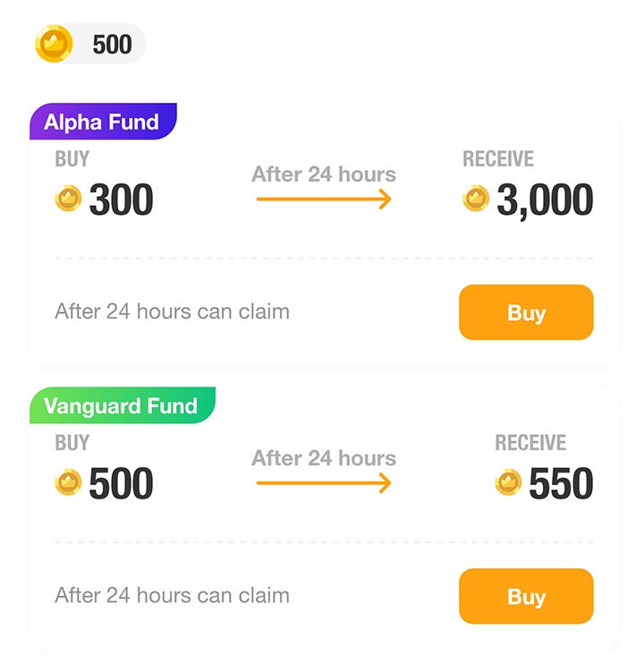Click Vanguard Fund's 'After 24 hours can claim' text
Screen dimensions: 644x665
click(x=172, y=595)
